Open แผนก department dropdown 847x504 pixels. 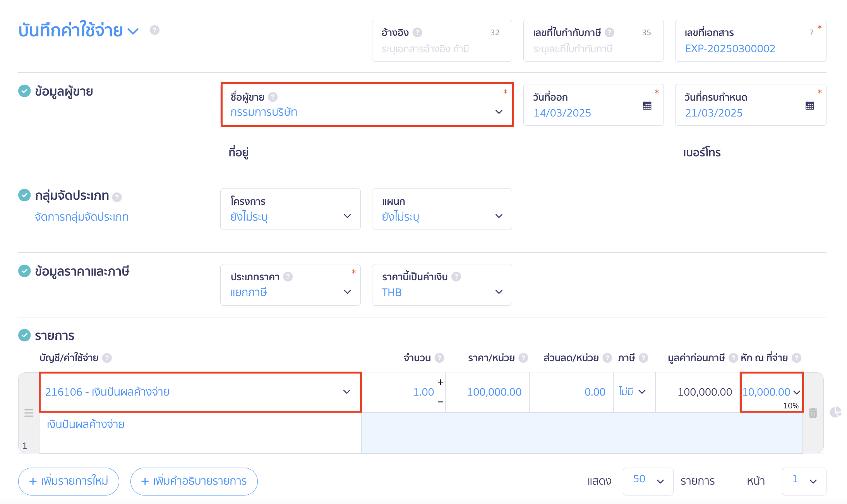coord(442,209)
